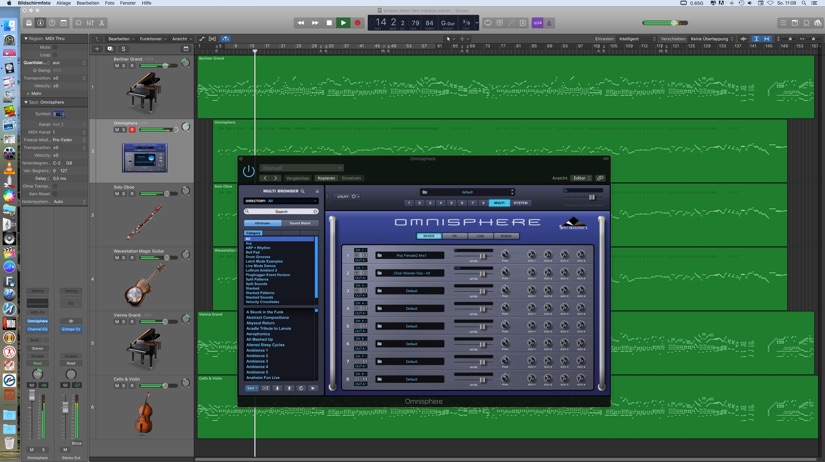
Task: Mute the Solo Oboe track
Action: (x=117, y=194)
